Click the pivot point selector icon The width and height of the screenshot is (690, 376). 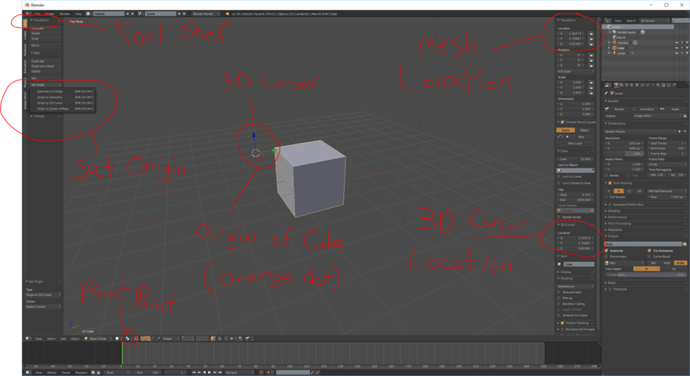click(x=128, y=339)
